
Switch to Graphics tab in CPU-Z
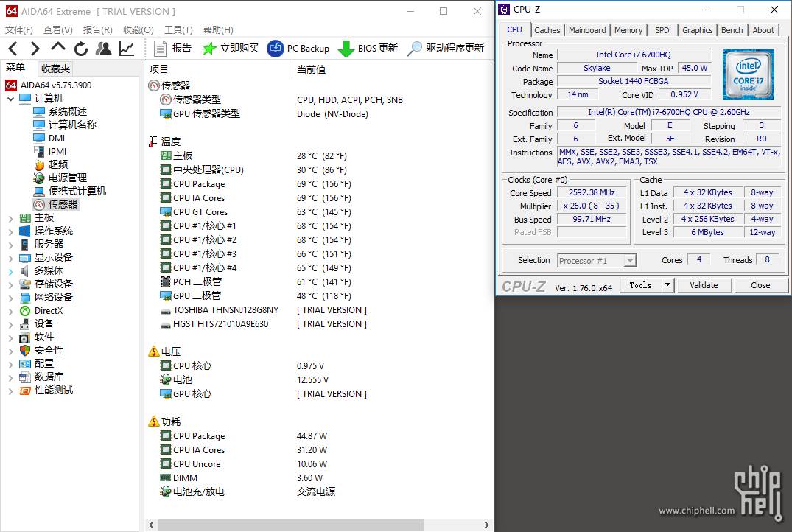[697, 30]
